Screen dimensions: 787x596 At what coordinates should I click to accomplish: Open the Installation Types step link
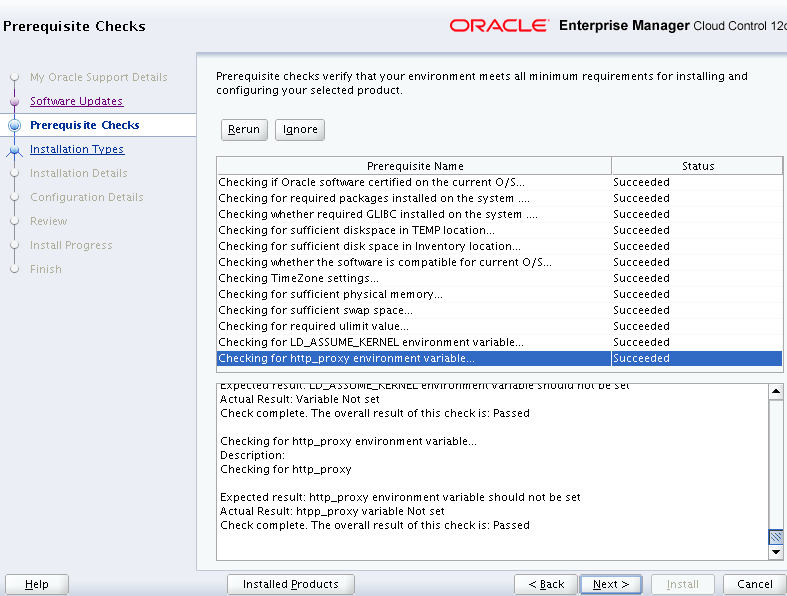tap(77, 149)
